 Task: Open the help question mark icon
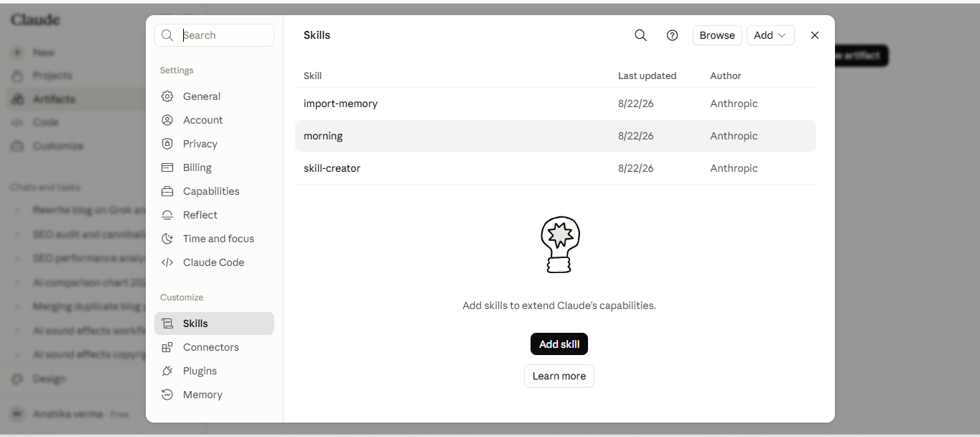coord(672,35)
